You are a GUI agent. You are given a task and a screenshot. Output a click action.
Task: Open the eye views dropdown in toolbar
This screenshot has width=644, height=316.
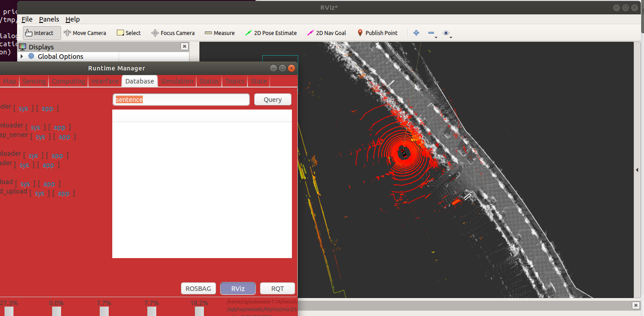447,33
